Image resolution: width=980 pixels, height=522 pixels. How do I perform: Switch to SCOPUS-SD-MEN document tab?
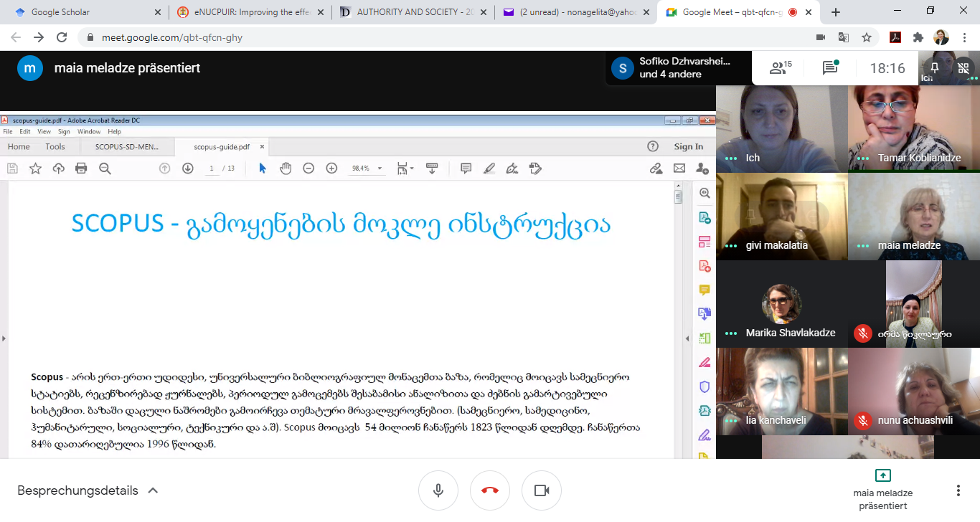pyautogui.click(x=126, y=146)
